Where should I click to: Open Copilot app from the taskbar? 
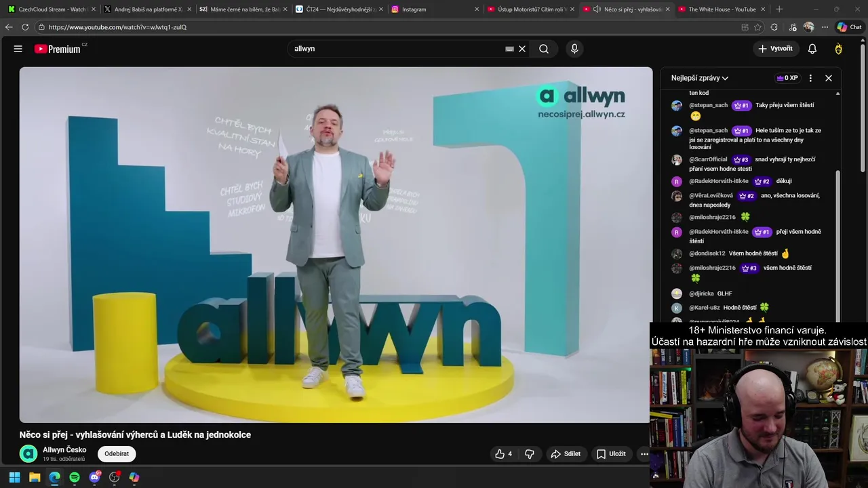pos(134,477)
